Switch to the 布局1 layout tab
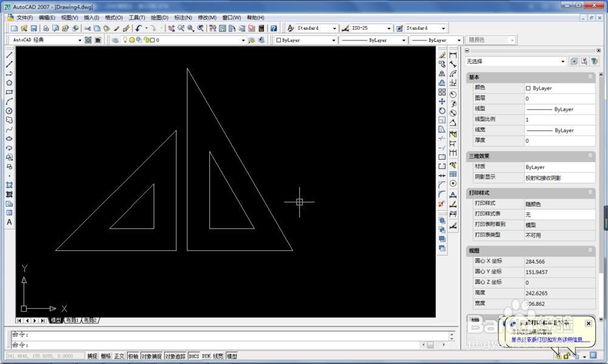Image resolution: width=608 pixels, height=364 pixels. tap(72, 320)
